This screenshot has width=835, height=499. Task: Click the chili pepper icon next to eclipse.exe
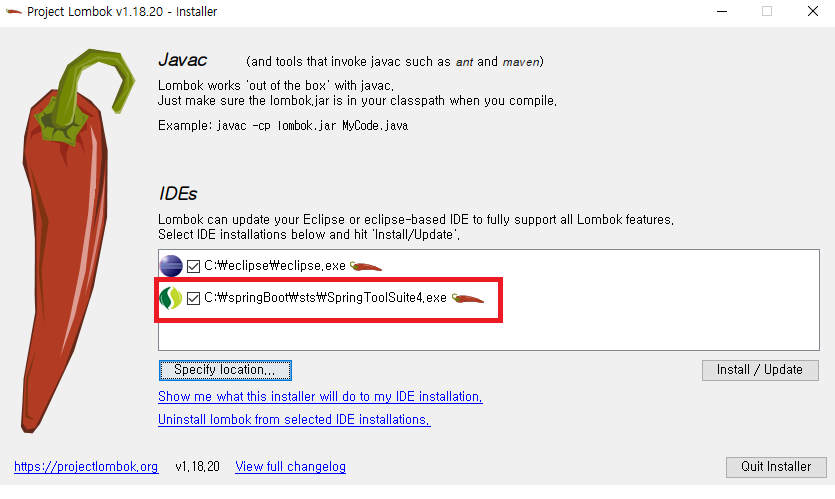click(x=366, y=266)
